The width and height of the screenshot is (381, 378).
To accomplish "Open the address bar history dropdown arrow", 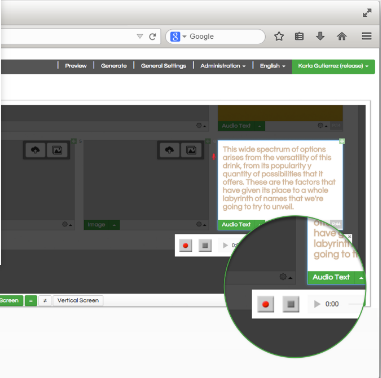I will tap(140, 36).
